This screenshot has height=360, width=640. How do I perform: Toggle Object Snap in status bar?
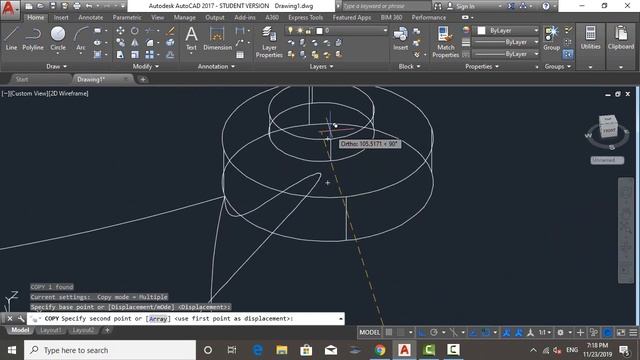click(485, 333)
